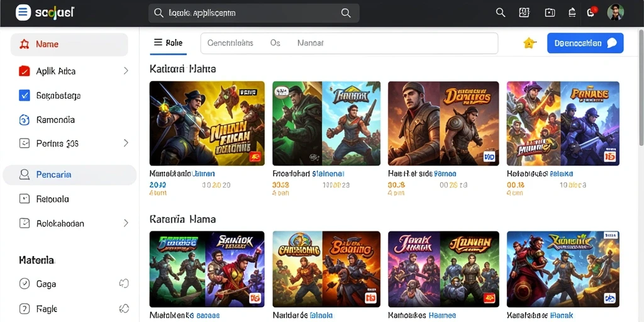
Task: Open the Damiros game thumbnail
Action: [x=443, y=123]
